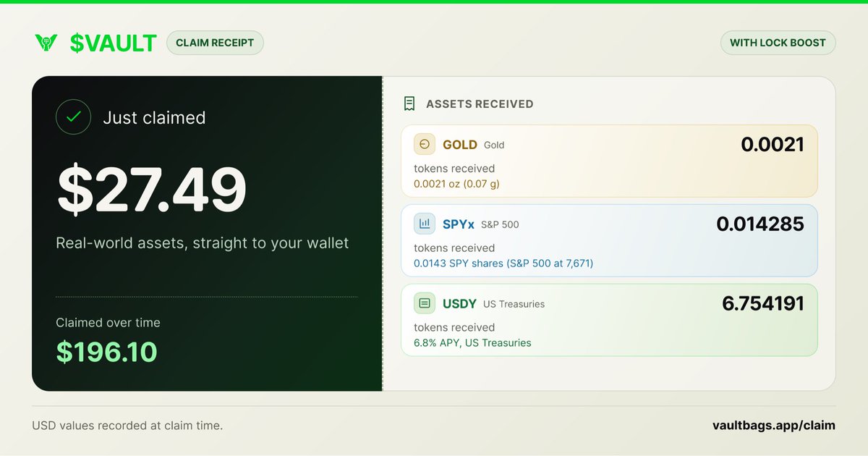Click '6.8% APY, US Treasuries' detail
The width and height of the screenshot is (868, 456).
[472, 343]
